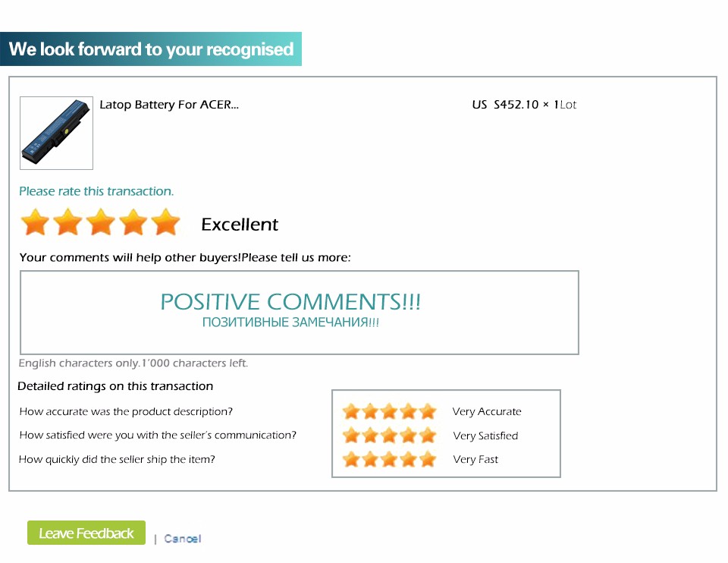Image resolution: width=728 pixels, height=563 pixels.
Task: Choose the fourth large transaction rating star
Action: [133, 223]
